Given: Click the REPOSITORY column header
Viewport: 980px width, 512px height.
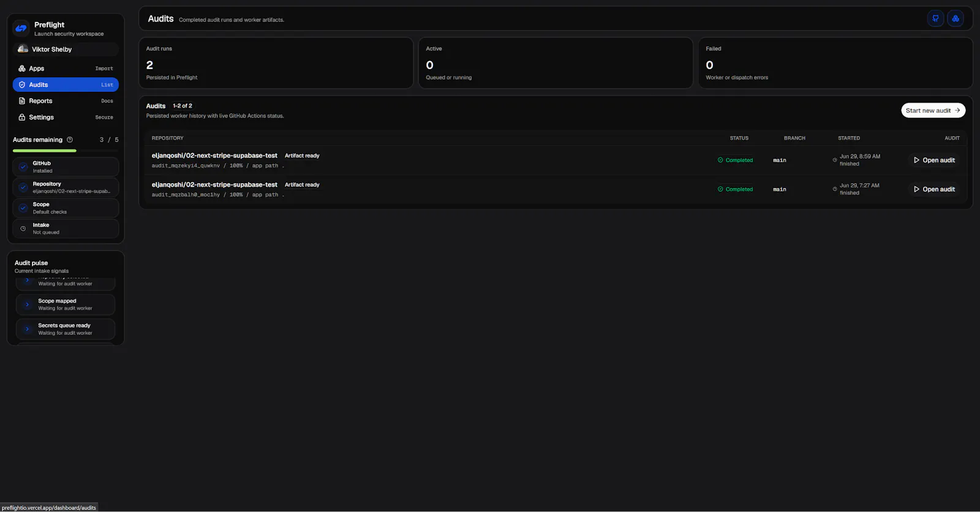Looking at the screenshot, I should (168, 138).
